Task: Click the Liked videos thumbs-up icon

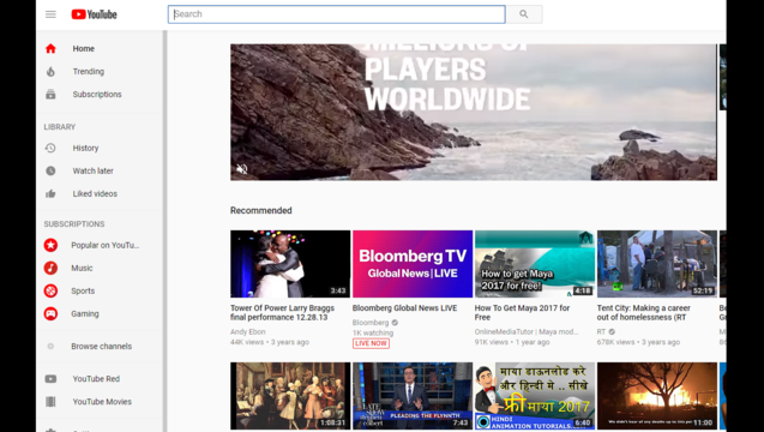Action: coord(51,194)
